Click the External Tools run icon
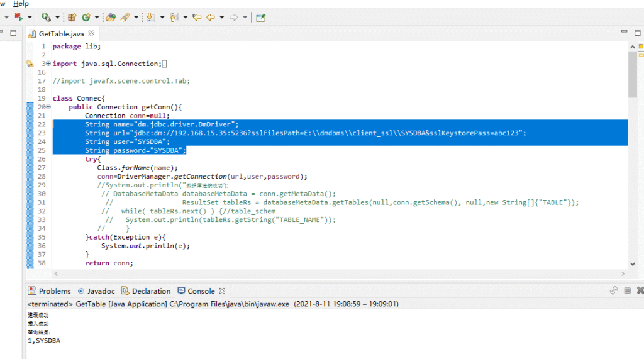This screenshot has width=644, height=359. 19,18
